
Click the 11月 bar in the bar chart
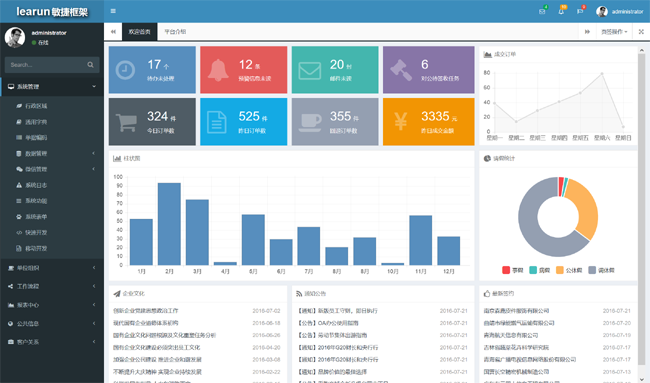pos(420,240)
